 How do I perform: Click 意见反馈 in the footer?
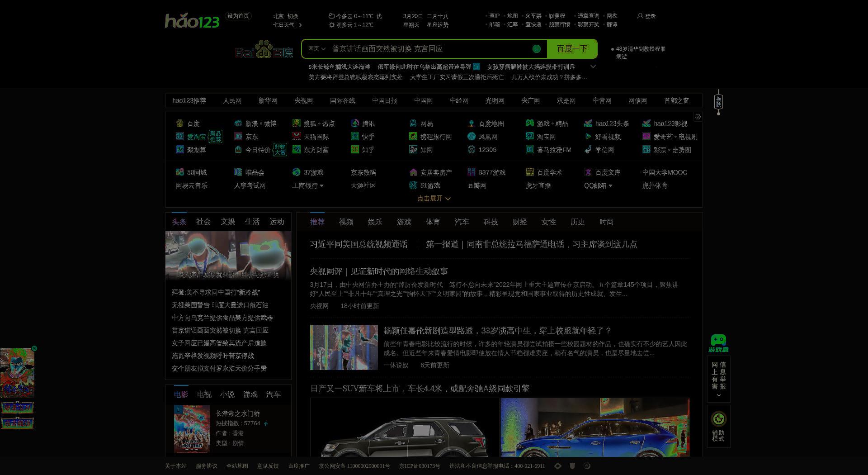pyautogui.click(x=268, y=466)
